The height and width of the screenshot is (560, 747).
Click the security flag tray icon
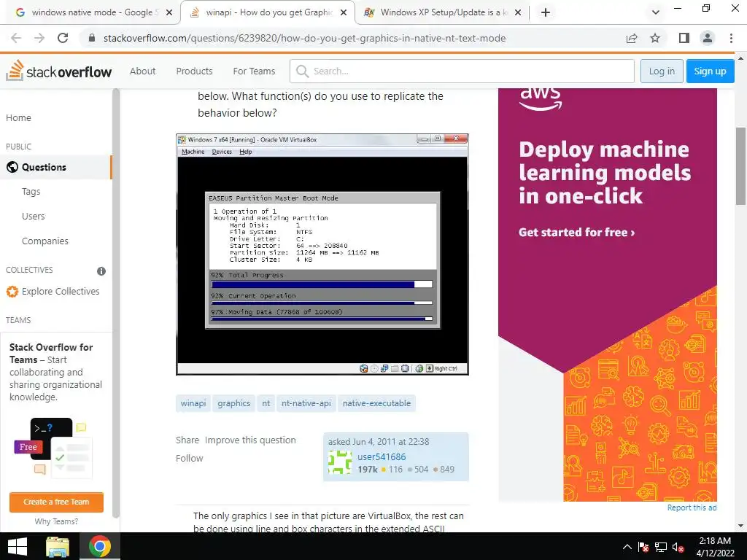[643, 547]
